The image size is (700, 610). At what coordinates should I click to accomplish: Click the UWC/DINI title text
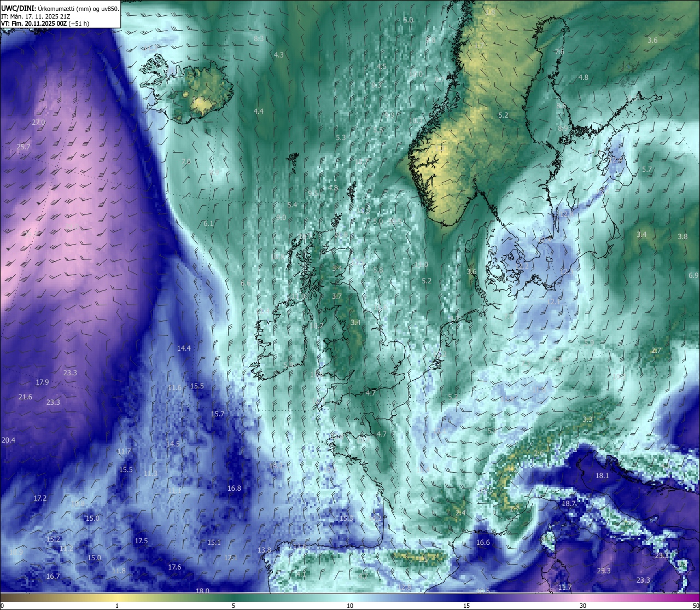click(18, 9)
